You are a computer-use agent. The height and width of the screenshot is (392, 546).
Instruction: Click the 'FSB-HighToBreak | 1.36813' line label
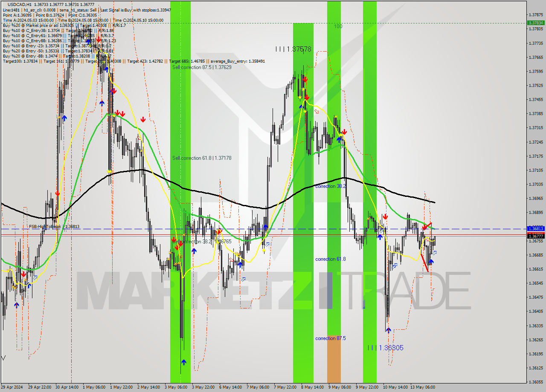[54, 227]
